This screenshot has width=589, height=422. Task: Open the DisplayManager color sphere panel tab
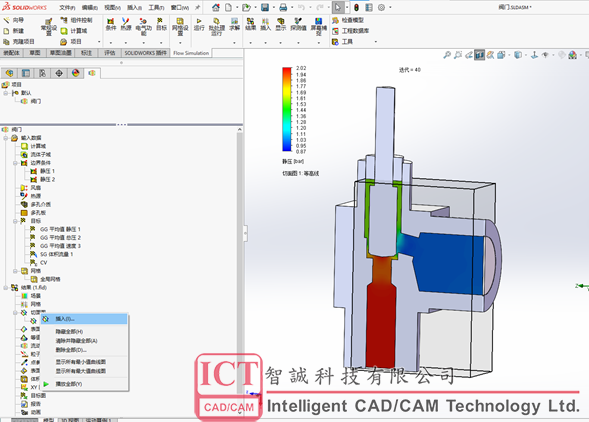(76, 73)
